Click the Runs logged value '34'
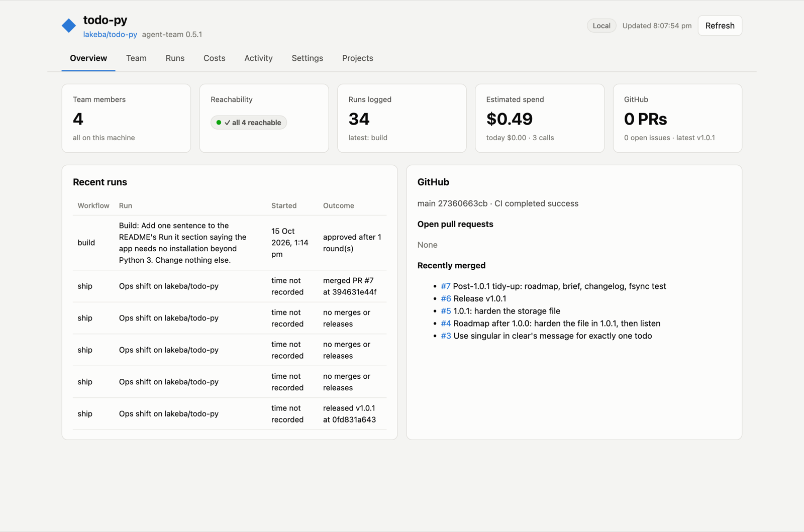This screenshot has height=532, width=804. pos(359,119)
